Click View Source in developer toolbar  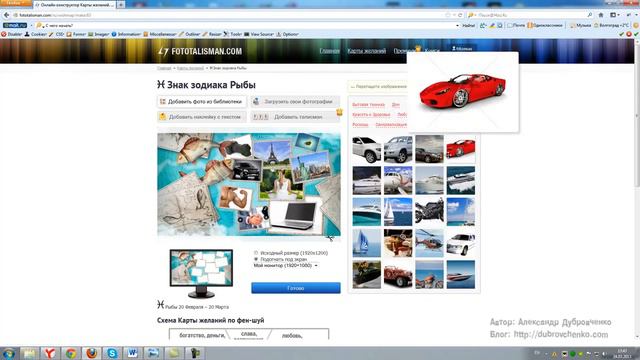pos(259,34)
